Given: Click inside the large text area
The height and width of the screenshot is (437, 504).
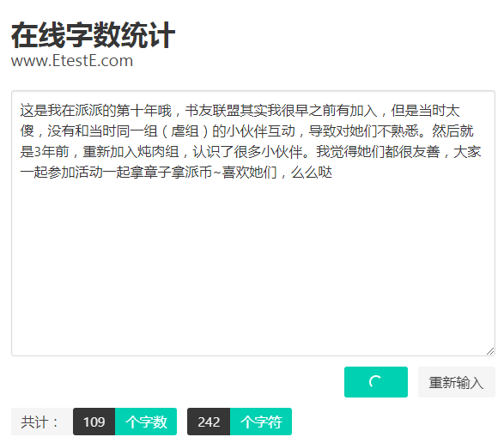Looking at the screenshot, I should coord(253,223).
